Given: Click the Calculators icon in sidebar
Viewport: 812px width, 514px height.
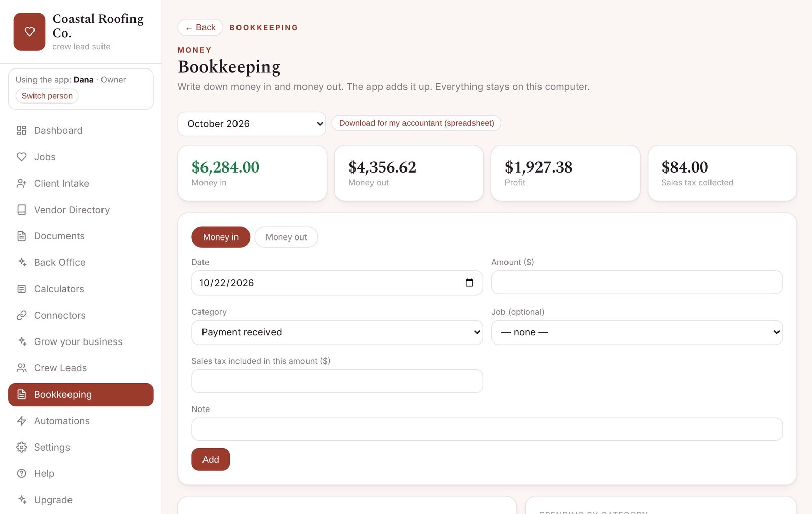Looking at the screenshot, I should point(21,289).
